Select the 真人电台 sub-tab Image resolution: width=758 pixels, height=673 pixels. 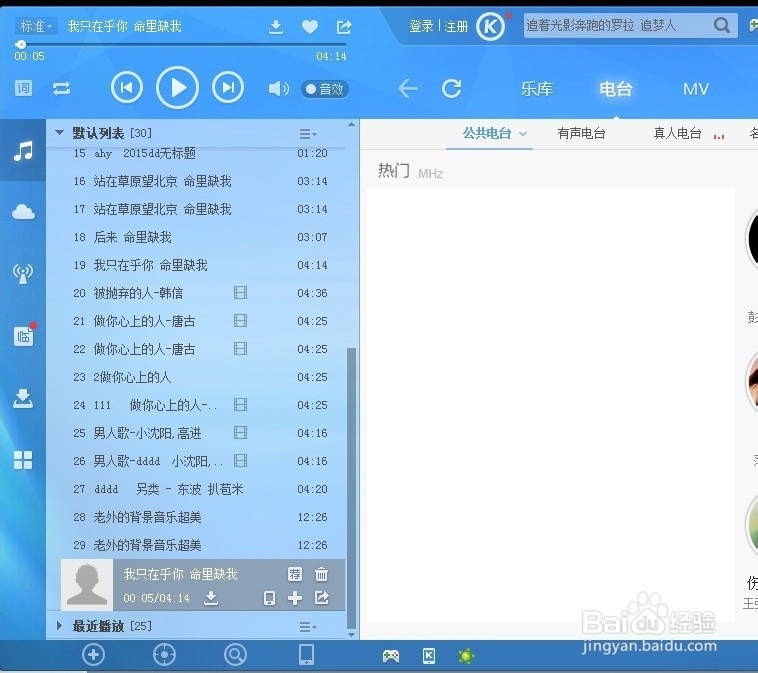point(677,133)
